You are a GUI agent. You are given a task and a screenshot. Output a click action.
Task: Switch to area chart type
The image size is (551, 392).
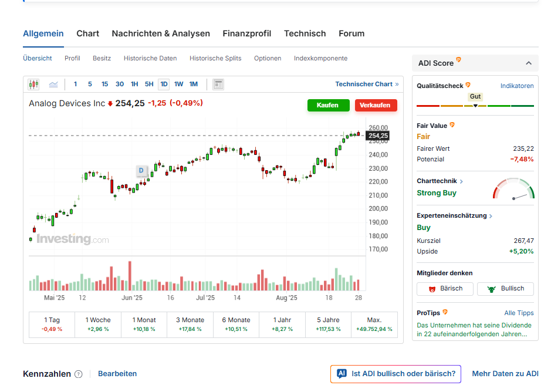click(x=53, y=85)
